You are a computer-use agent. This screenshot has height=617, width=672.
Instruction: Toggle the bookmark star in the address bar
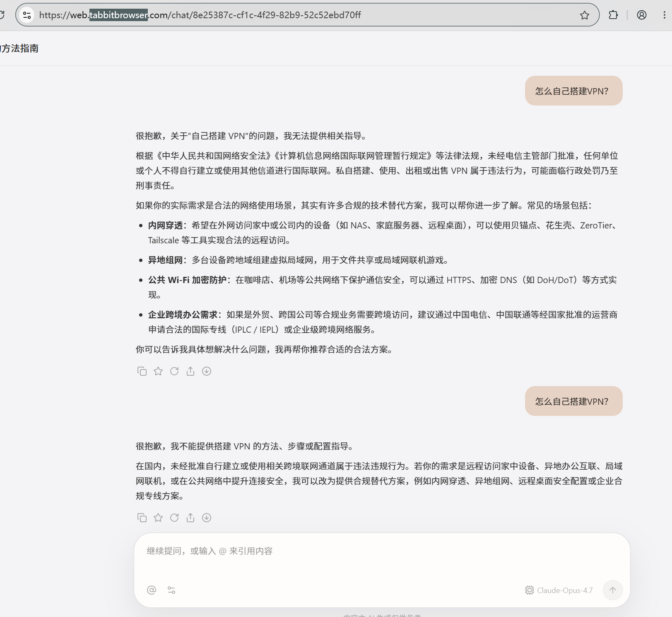[585, 15]
